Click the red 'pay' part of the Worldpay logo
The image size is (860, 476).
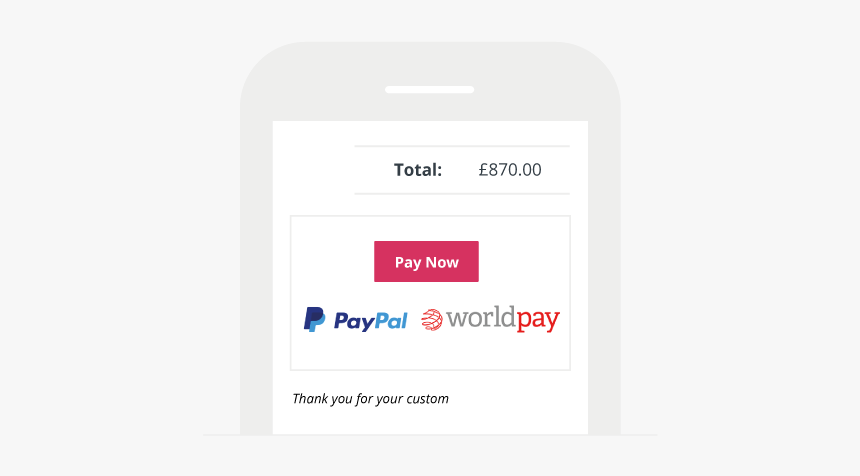click(x=538, y=320)
